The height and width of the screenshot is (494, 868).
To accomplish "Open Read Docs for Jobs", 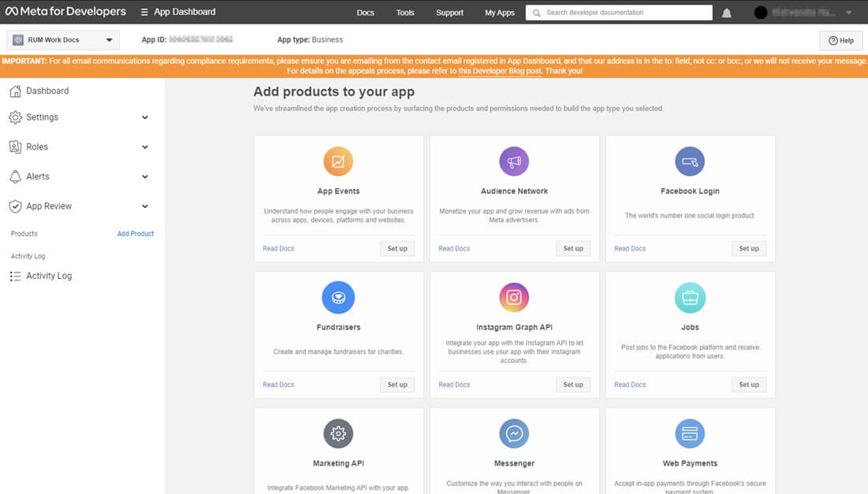I will point(630,384).
